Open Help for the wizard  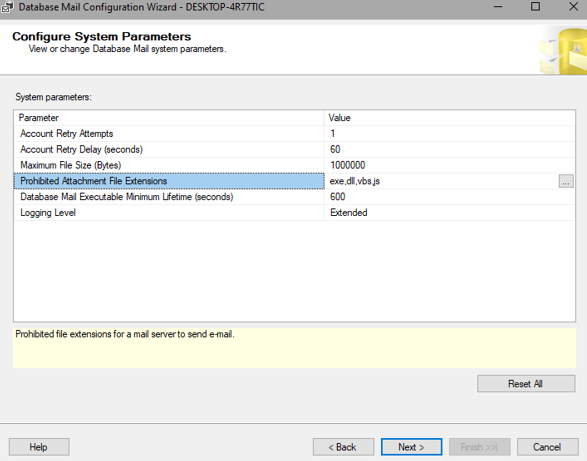click(39, 447)
